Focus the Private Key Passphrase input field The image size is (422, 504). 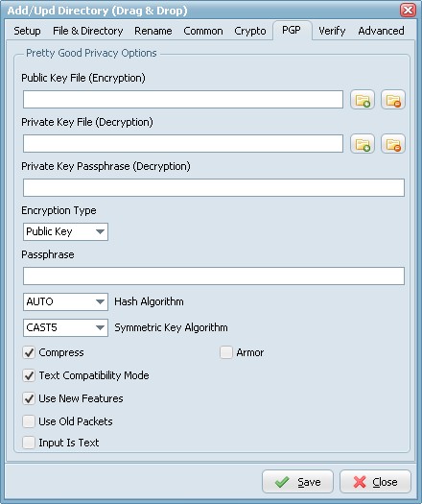click(x=214, y=188)
